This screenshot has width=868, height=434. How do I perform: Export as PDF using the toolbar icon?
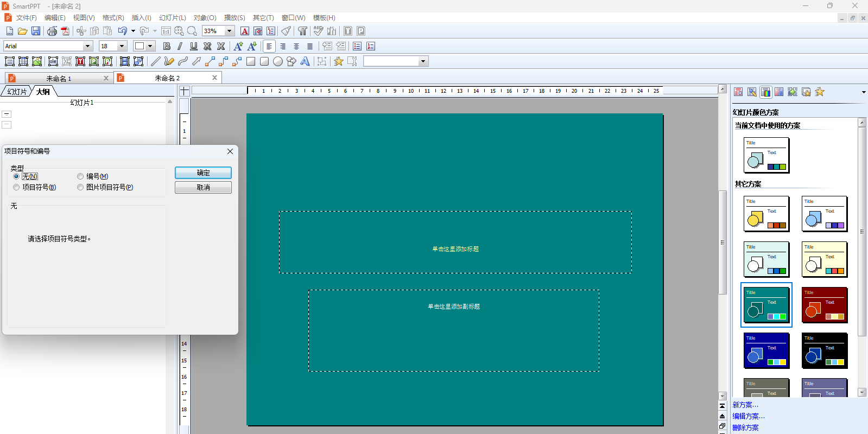tap(65, 31)
